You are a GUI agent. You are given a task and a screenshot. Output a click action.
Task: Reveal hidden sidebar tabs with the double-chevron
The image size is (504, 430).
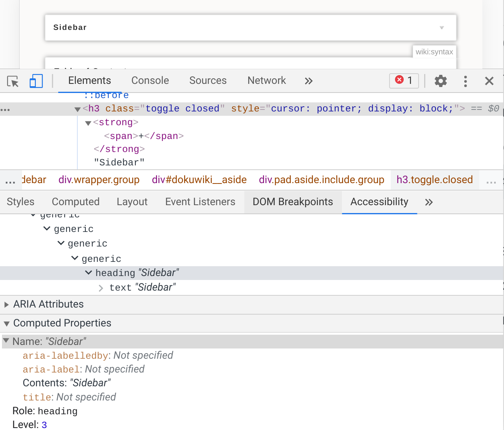pos(429,202)
